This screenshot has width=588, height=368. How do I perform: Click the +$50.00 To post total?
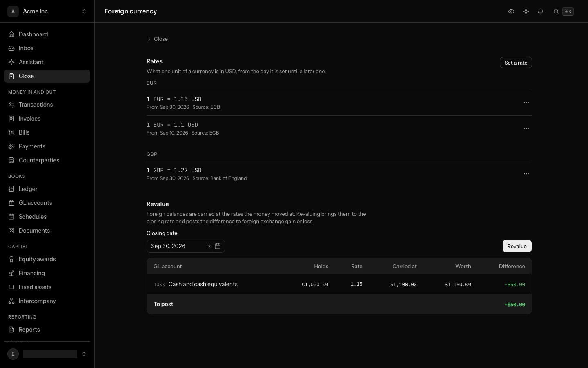pyautogui.click(x=514, y=305)
